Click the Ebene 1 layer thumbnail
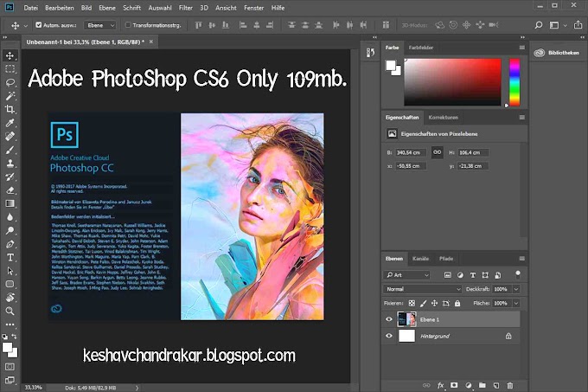 (407, 319)
